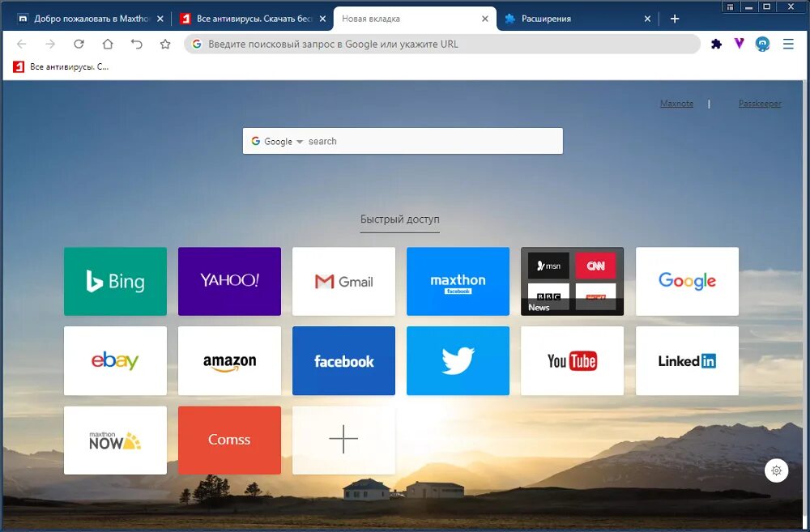Open the Comss quick access tile

[229, 440]
